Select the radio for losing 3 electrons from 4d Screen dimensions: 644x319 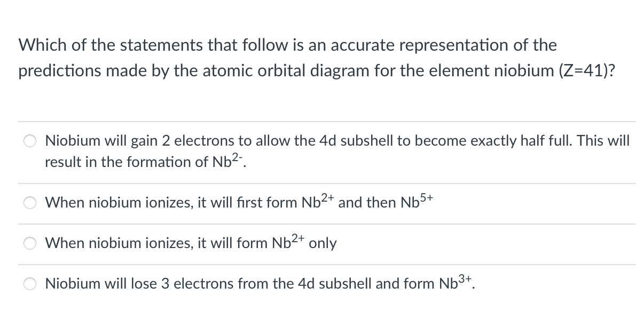29,283
